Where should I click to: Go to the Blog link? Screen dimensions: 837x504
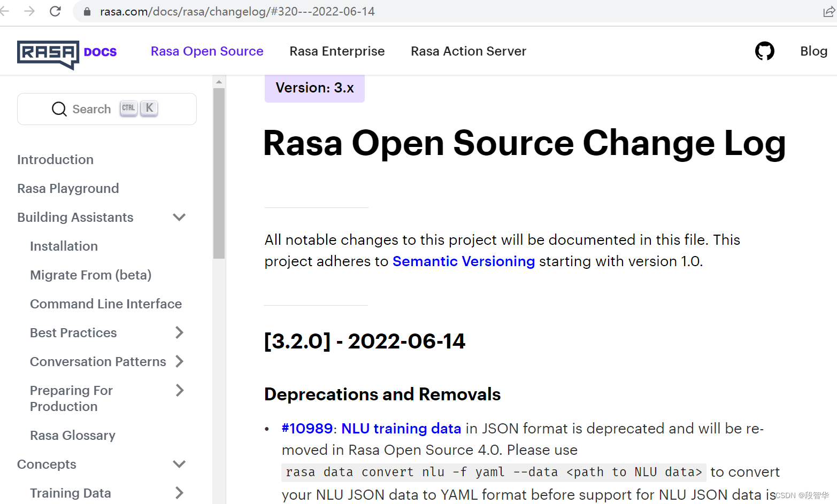tap(813, 51)
